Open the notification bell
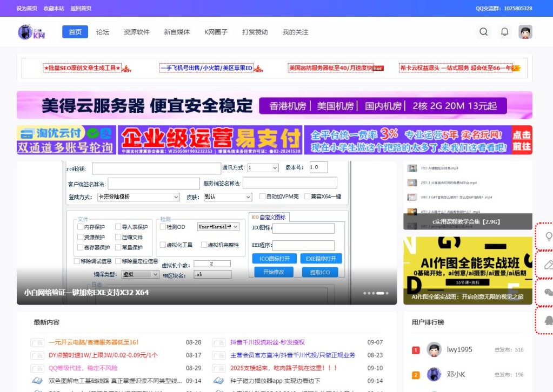Screen dimensions: 553x392 pos(505,32)
